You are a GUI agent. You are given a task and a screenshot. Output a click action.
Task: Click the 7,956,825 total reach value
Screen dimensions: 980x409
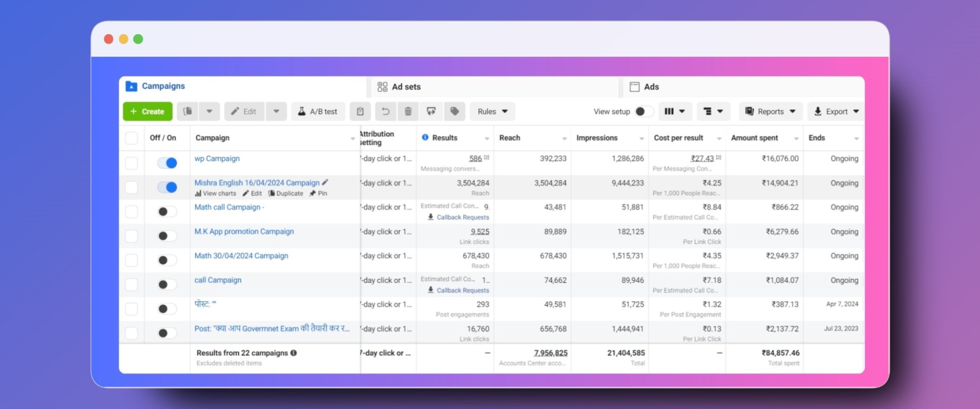point(550,353)
